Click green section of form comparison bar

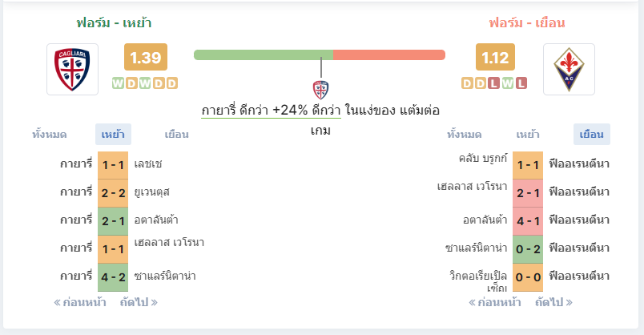(264, 54)
